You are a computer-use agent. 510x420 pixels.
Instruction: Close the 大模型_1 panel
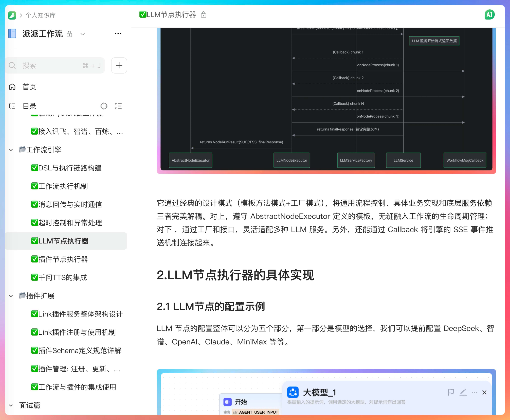pyautogui.click(x=484, y=392)
